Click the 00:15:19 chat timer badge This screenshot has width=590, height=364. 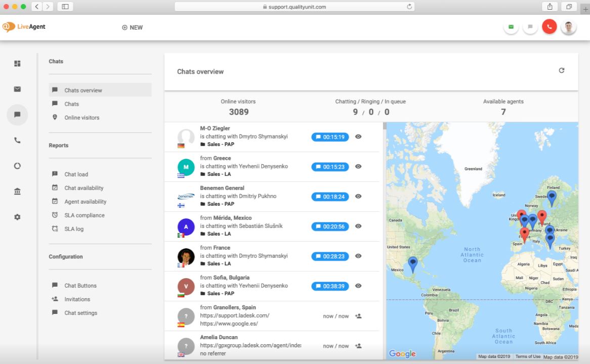[x=330, y=137]
